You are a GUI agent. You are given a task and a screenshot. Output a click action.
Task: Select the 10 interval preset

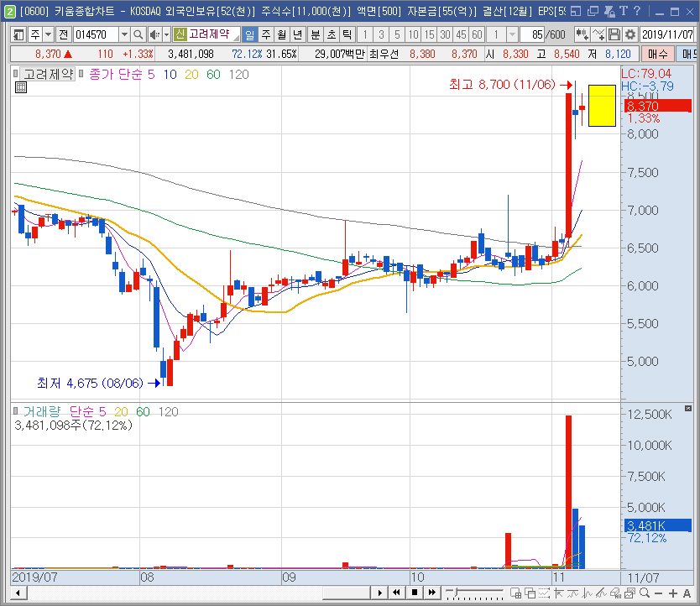[414, 34]
